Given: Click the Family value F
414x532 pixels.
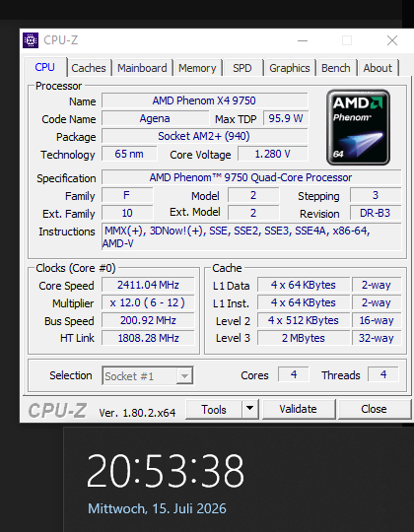Looking at the screenshot, I should point(127,195).
